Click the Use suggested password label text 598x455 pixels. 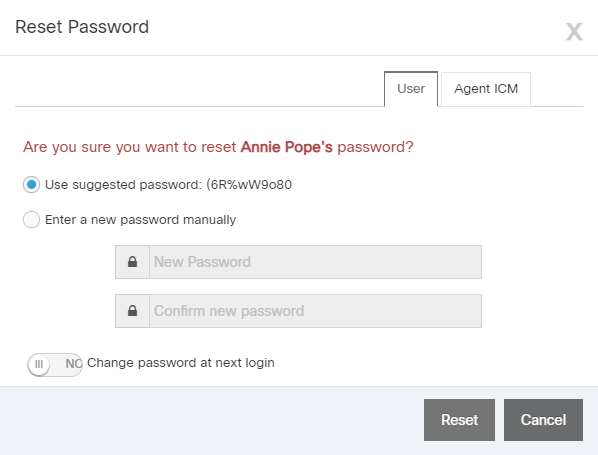[123, 185]
